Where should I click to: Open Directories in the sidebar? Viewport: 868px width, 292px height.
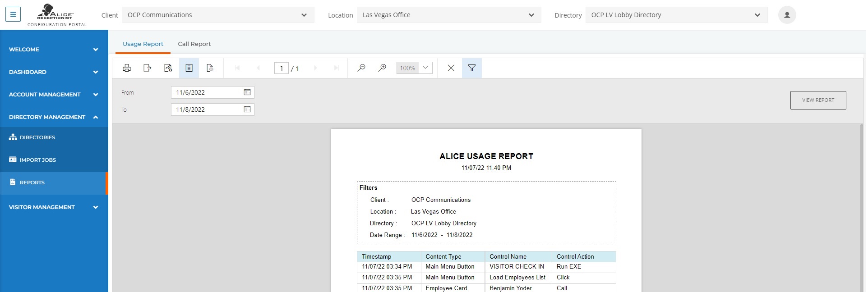[x=54, y=137]
